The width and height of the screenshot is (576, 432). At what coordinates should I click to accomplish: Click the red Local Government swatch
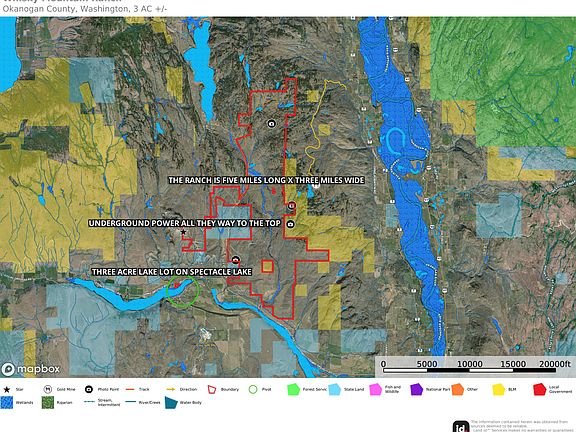tap(540, 389)
